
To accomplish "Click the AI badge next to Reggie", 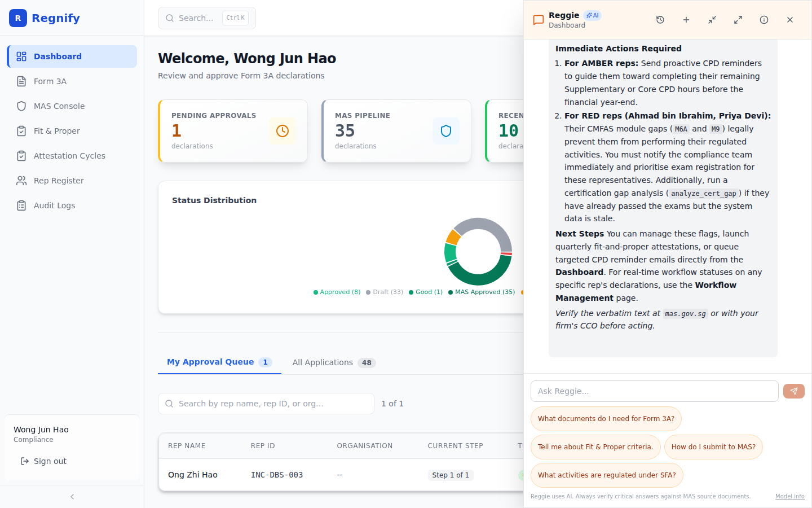I will click(x=593, y=15).
